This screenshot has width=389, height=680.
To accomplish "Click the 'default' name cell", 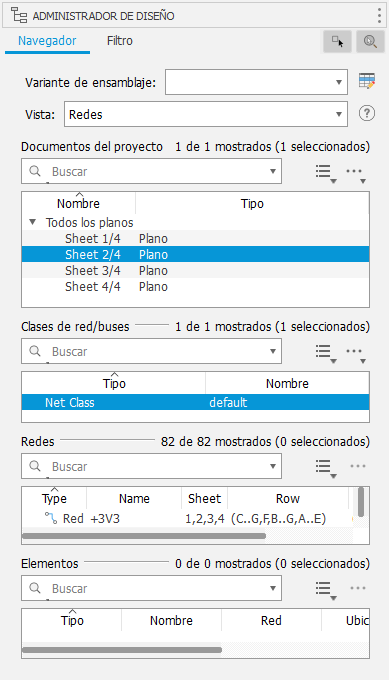I will 228,402.
